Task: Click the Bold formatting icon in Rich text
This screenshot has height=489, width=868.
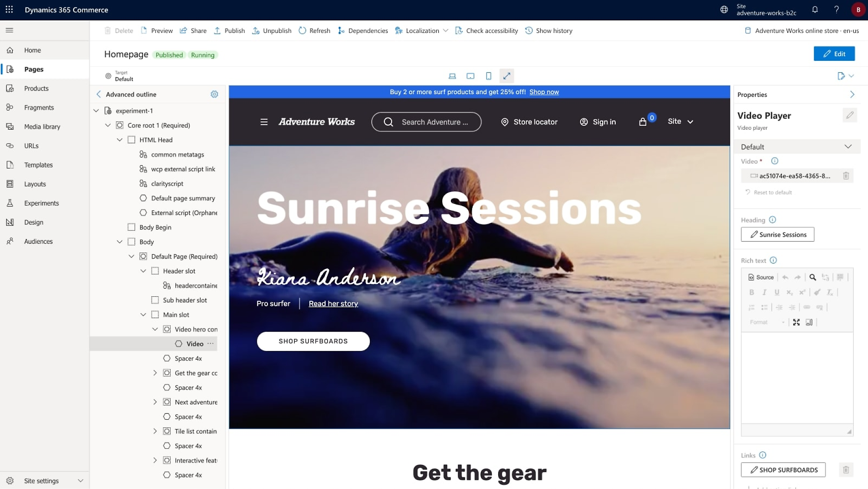Action: point(752,292)
